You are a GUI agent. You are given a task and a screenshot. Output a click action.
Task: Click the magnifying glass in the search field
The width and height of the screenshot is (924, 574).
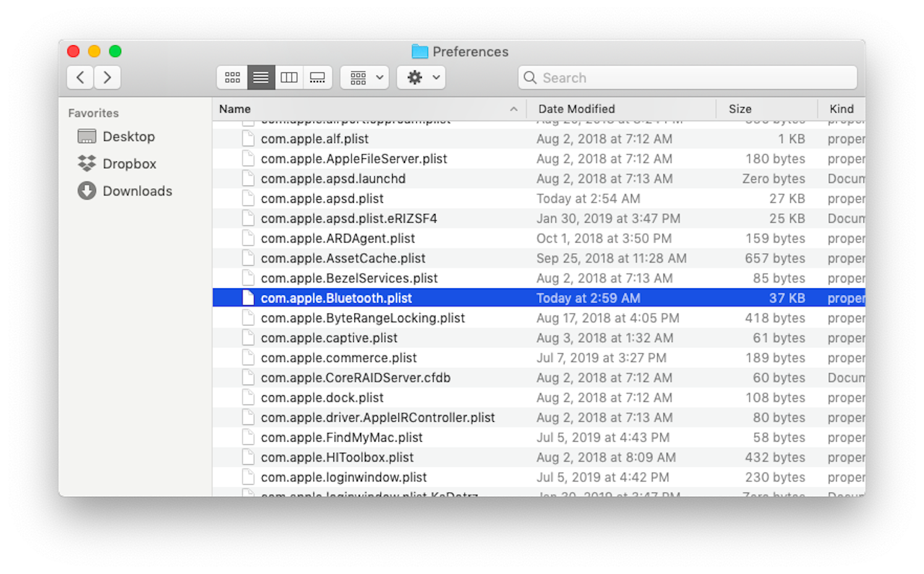(x=530, y=77)
